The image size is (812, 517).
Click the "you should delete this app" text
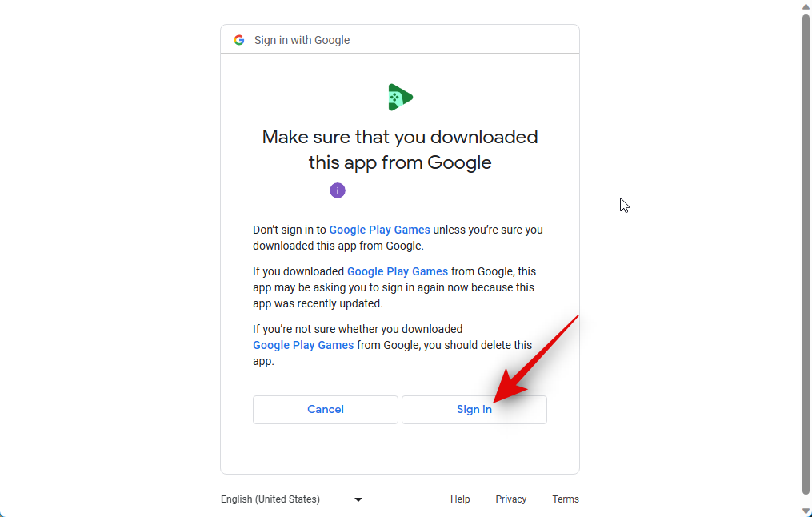coord(393,353)
